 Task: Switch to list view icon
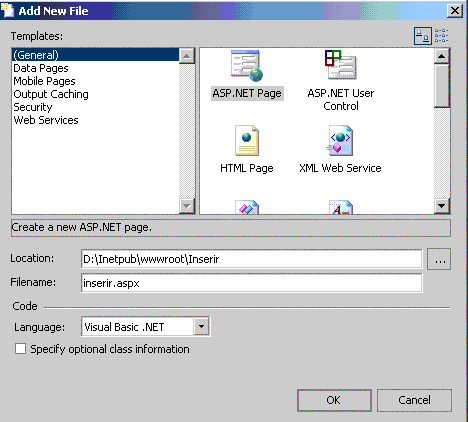pyautogui.click(x=441, y=36)
